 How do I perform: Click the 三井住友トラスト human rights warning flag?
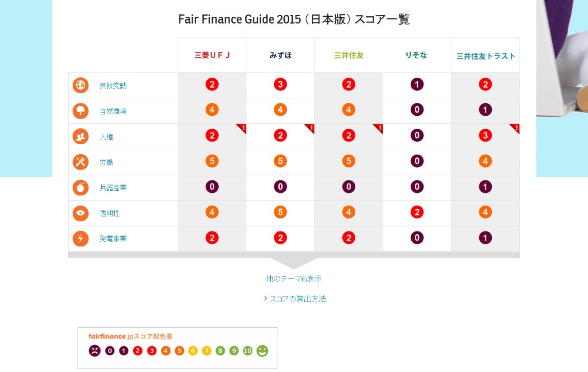tap(516, 128)
